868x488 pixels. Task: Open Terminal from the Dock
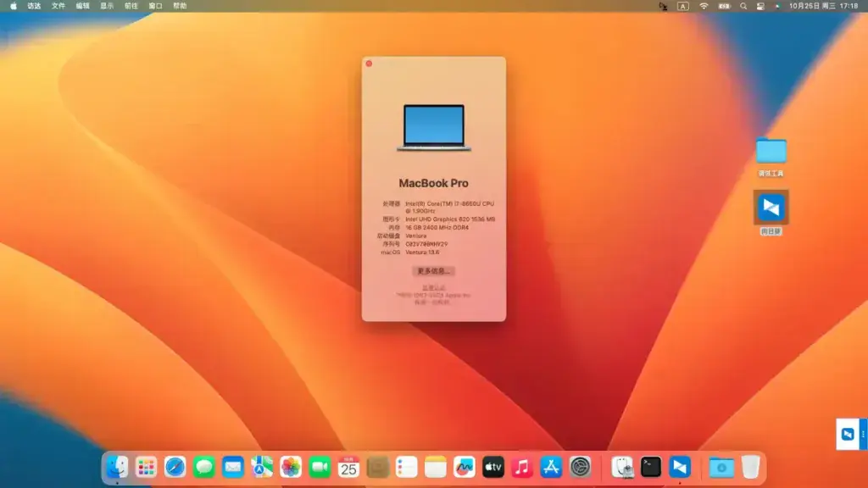coord(651,468)
